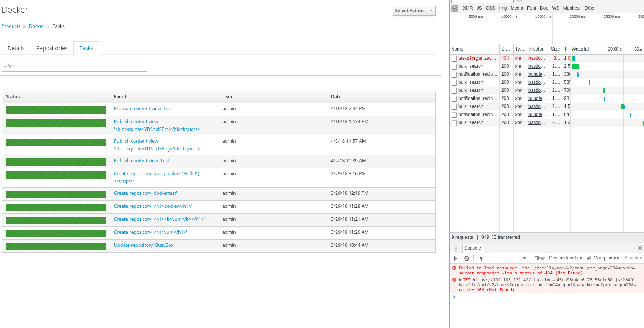The image size is (644, 328).
Task: Focus the console Filter field
Action: coord(539,258)
